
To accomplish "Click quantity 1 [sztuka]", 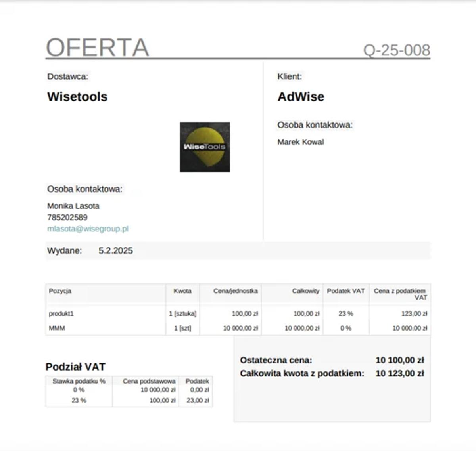I will coord(182,313).
